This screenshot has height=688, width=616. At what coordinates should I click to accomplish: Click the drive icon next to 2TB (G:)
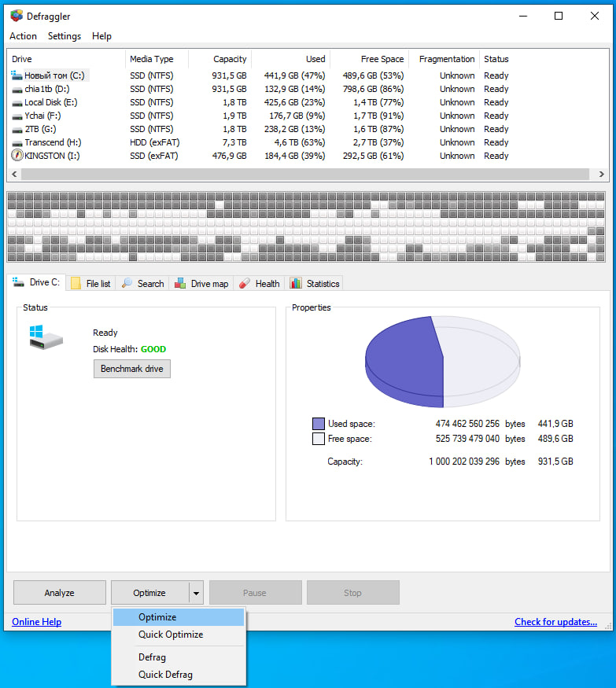click(x=17, y=131)
